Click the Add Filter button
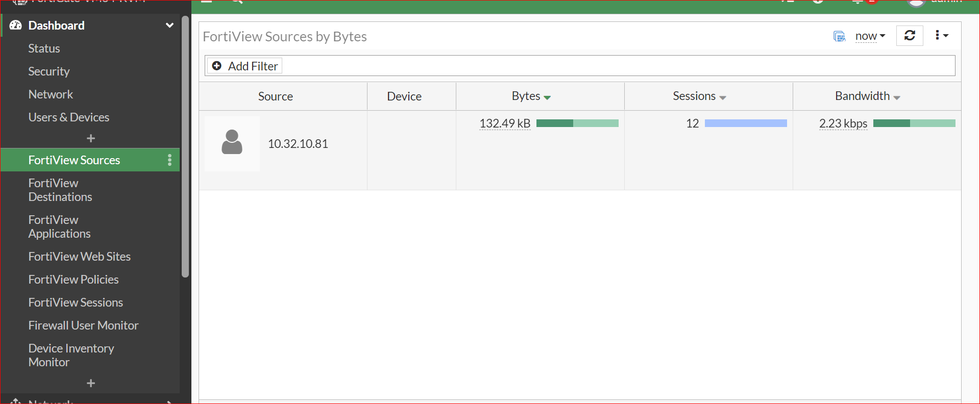The width and height of the screenshot is (980, 404). tap(244, 66)
